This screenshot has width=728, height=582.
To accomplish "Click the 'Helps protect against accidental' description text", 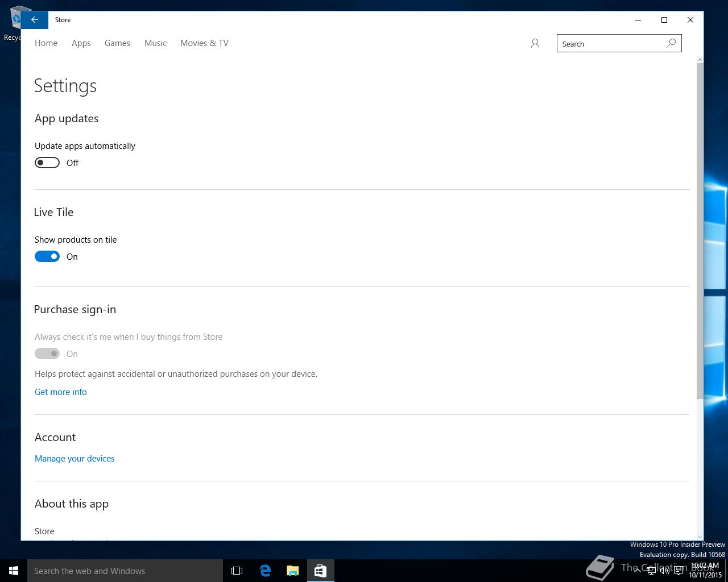I will tap(176, 374).
